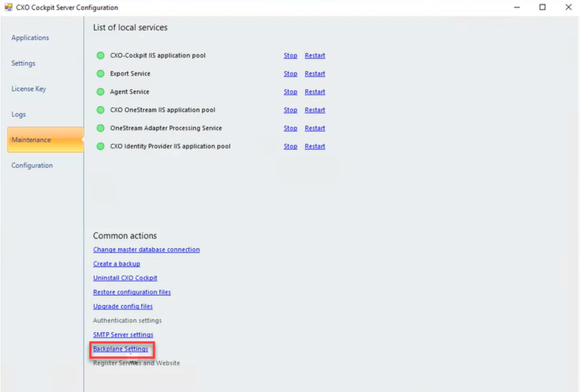This screenshot has height=392, width=581.
Task: Click OneStream Adapter Processing Service status dot
Action: [101, 128]
